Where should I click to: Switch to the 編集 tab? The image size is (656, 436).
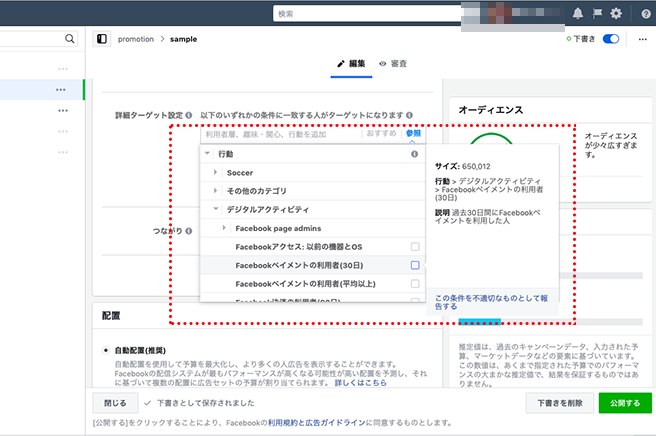(x=351, y=64)
